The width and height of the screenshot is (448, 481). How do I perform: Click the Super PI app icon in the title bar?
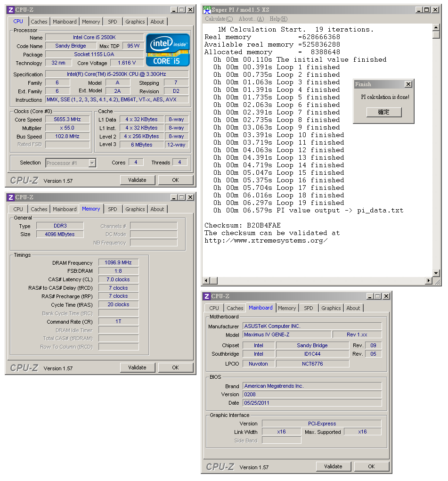[x=207, y=10]
